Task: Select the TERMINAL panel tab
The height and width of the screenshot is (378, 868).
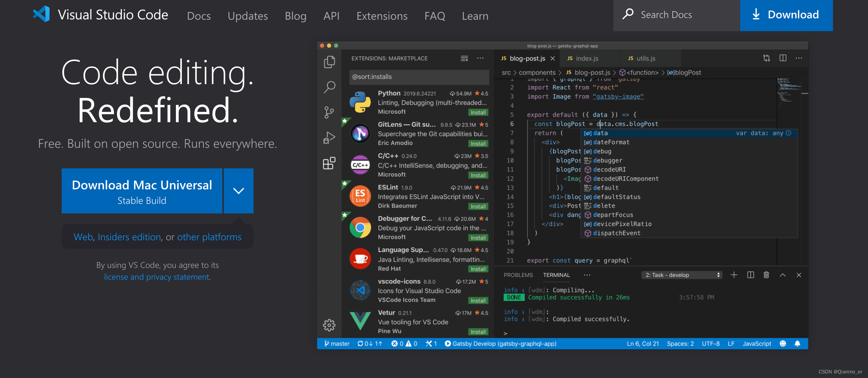Action: (x=556, y=275)
